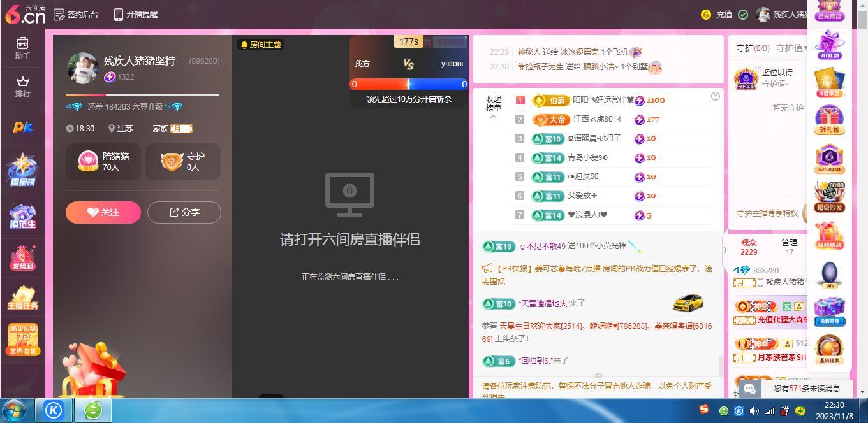
Task: Click the 房间主题 bell label
Action: pyautogui.click(x=260, y=44)
